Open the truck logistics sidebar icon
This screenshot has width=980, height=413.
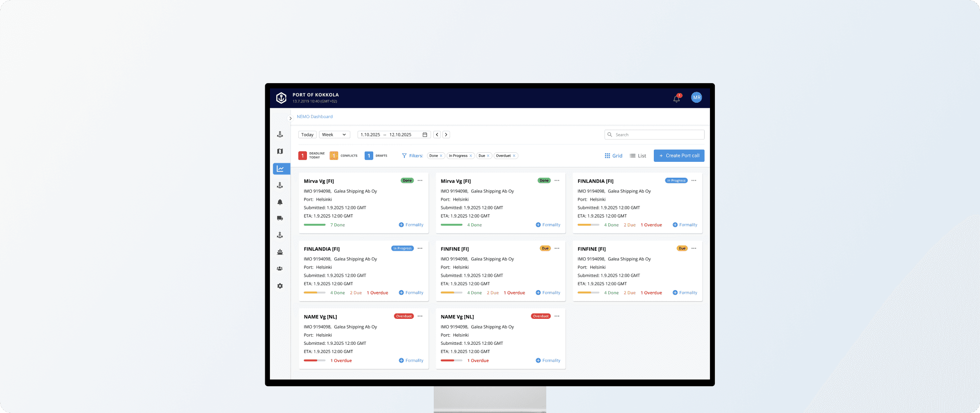pyautogui.click(x=280, y=218)
